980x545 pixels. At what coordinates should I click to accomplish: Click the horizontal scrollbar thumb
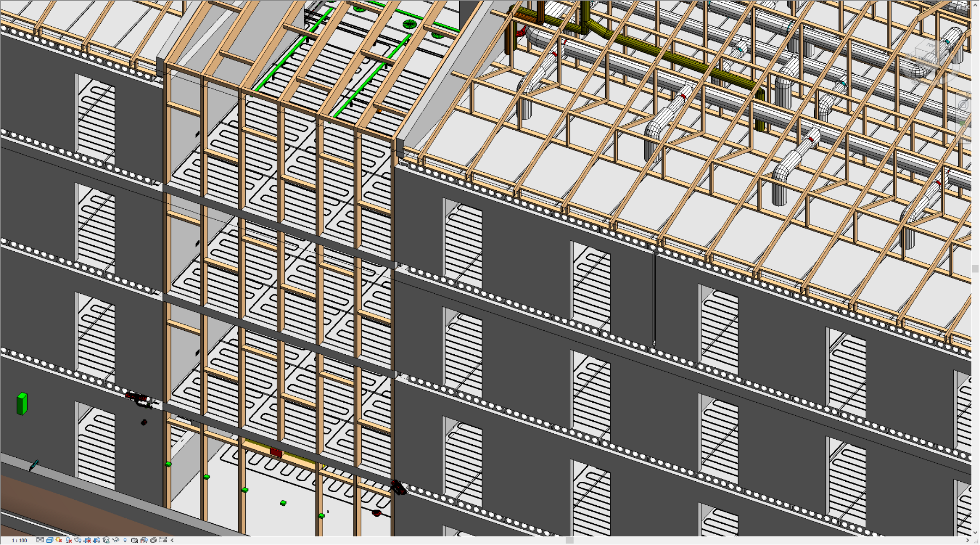point(569,540)
